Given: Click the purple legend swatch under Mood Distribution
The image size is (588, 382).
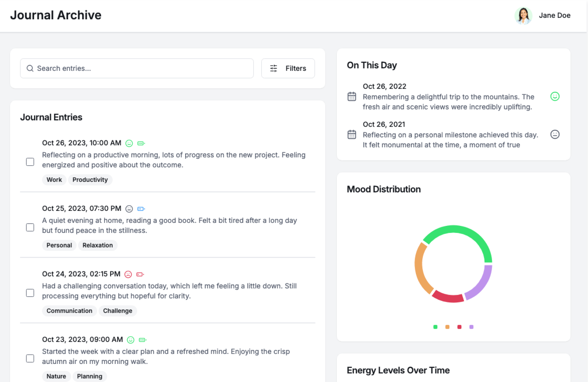Looking at the screenshot, I should [x=471, y=327].
